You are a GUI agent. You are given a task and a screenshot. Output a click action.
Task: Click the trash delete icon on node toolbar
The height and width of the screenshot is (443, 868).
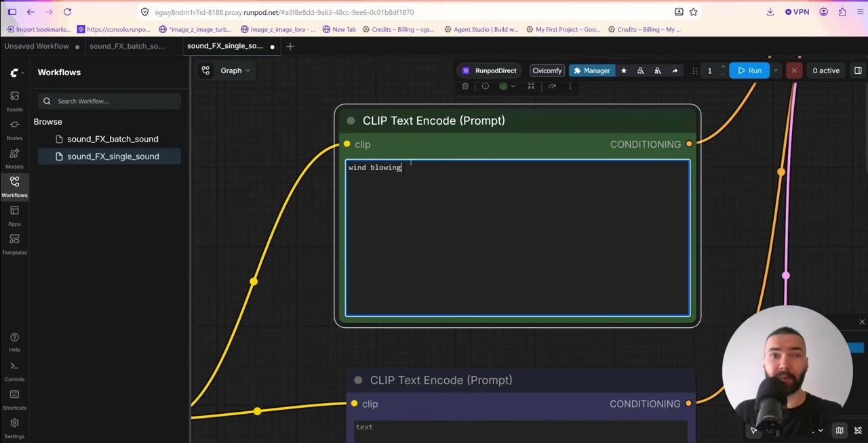(x=465, y=86)
